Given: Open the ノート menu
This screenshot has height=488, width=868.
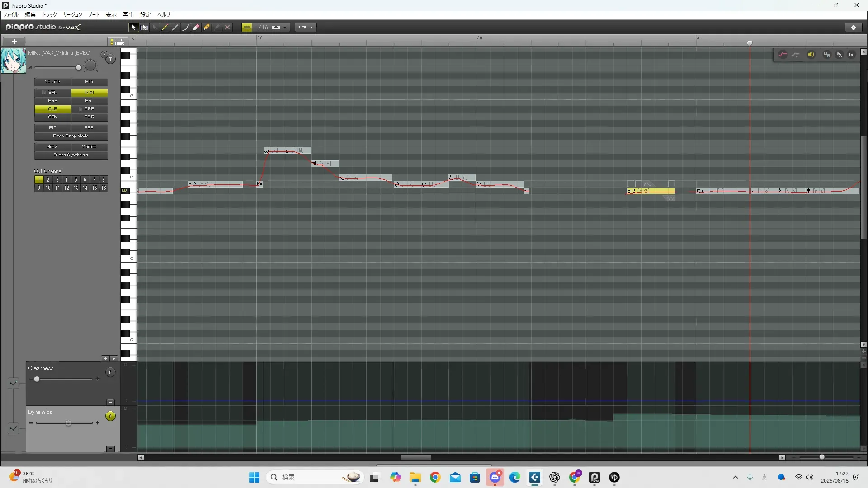Looking at the screenshot, I should point(94,15).
